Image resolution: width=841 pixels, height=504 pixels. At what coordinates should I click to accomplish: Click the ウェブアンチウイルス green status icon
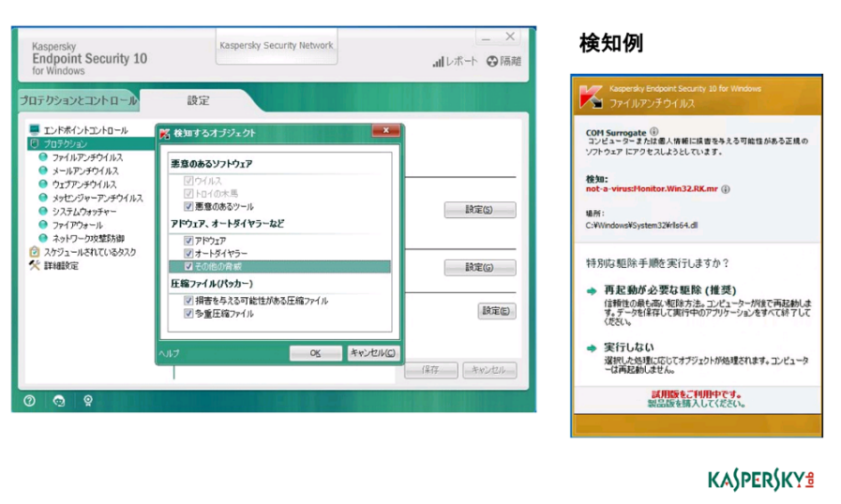coord(43,184)
